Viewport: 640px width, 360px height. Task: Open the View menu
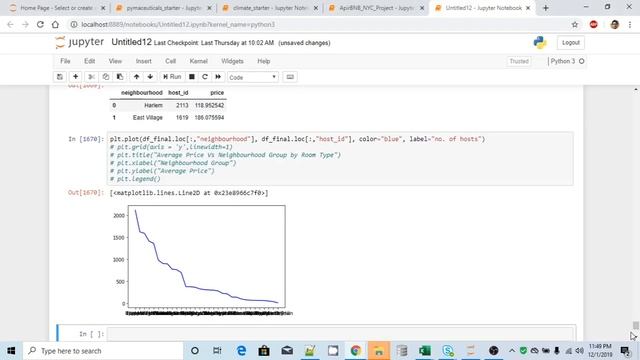point(115,61)
